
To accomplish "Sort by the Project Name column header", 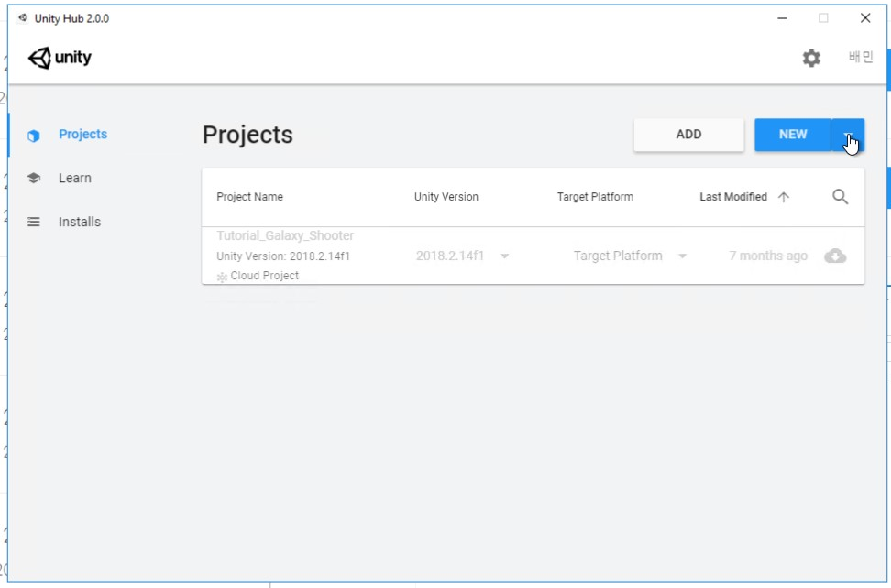I will (x=249, y=197).
